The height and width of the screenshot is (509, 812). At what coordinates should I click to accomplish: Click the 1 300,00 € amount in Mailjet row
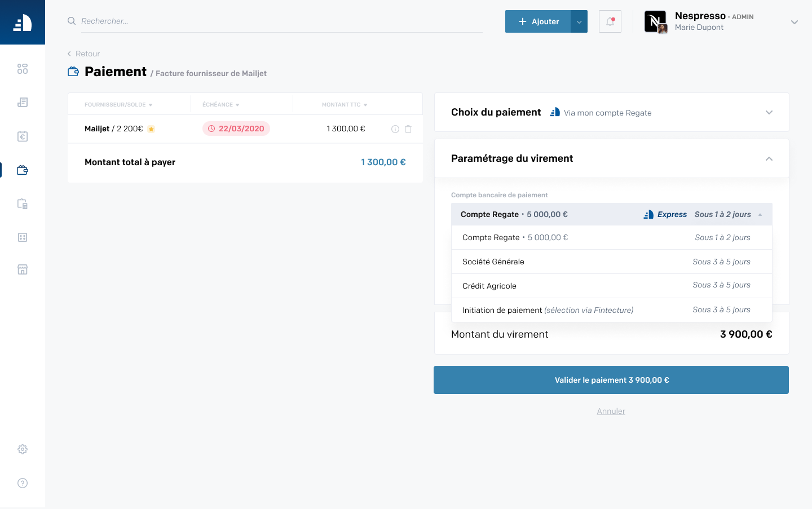tap(346, 129)
